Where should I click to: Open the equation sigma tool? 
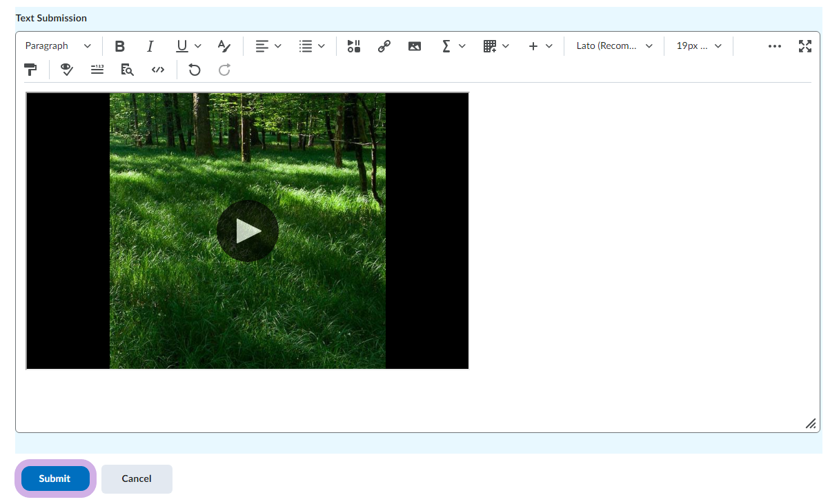(x=446, y=46)
